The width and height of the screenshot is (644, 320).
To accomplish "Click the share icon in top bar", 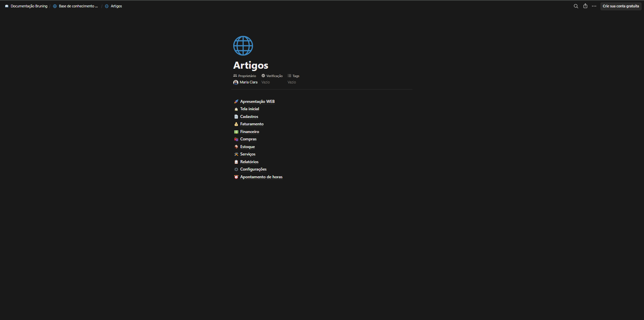I will click(585, 6).
